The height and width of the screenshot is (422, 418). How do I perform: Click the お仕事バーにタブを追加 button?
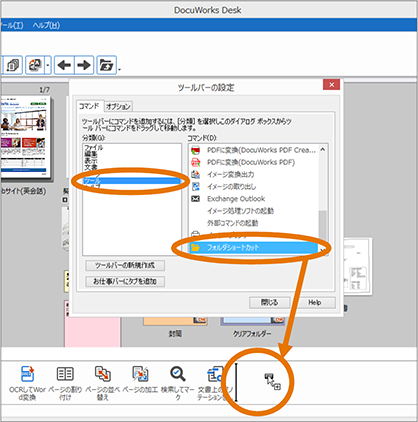click(x=125, y=281)
